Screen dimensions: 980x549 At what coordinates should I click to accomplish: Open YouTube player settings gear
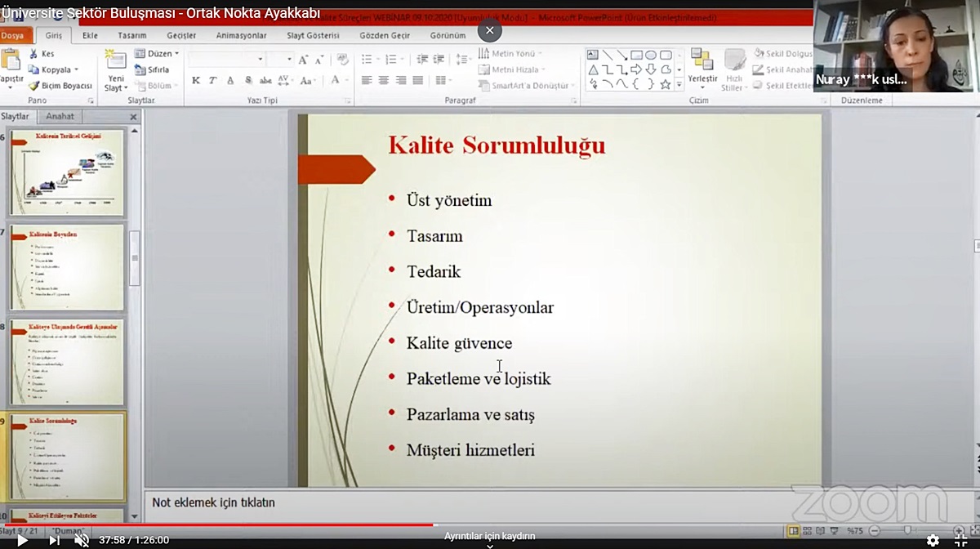933,540
